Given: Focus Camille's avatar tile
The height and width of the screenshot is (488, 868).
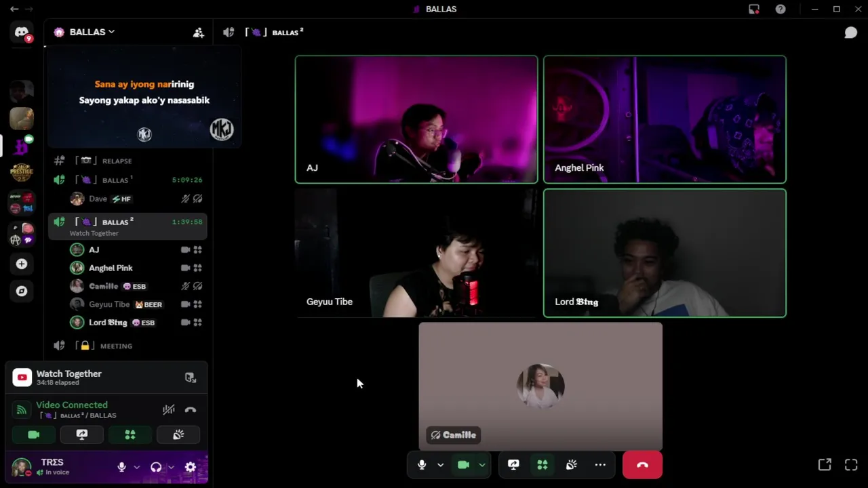Looking at the screenshot, I should click(x=540, y=386).
